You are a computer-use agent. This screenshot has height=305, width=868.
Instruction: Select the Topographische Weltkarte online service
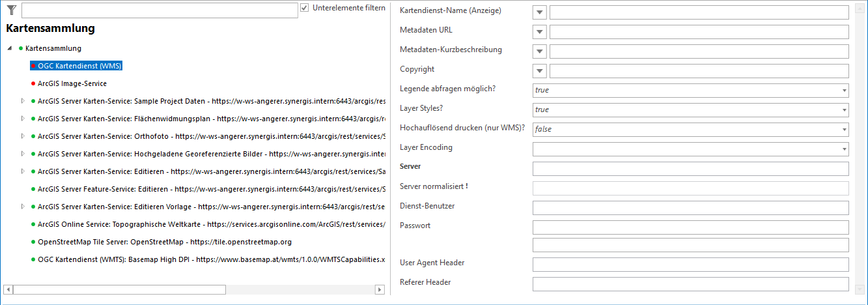[195, 224]
